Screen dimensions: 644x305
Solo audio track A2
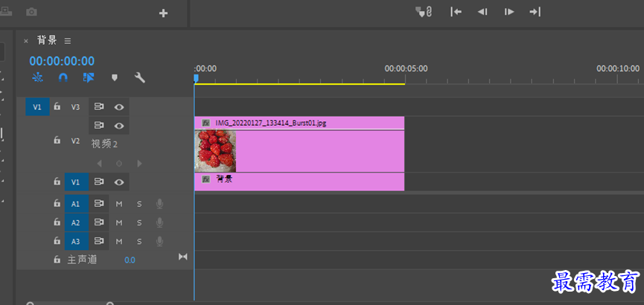139,223
